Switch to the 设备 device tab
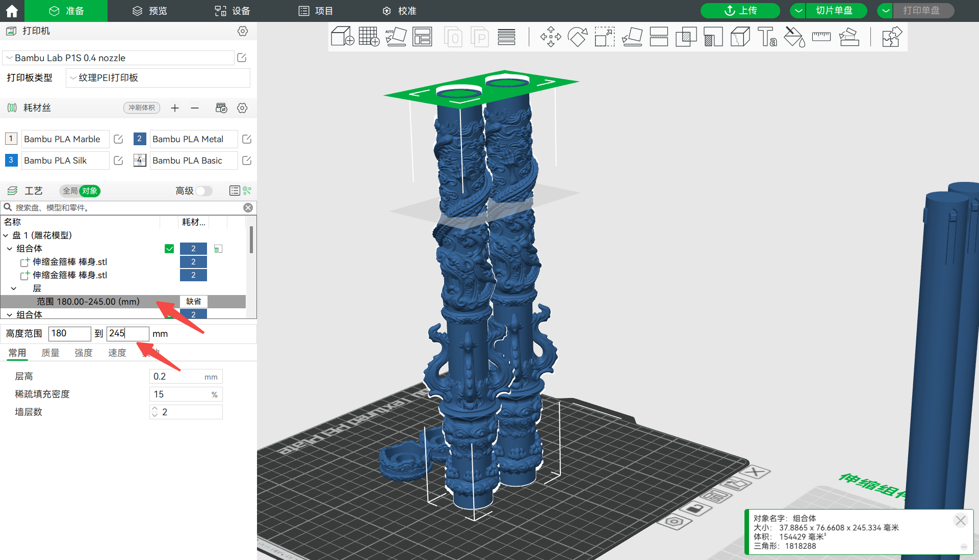979x560 pixels. (x=233, y=11)
